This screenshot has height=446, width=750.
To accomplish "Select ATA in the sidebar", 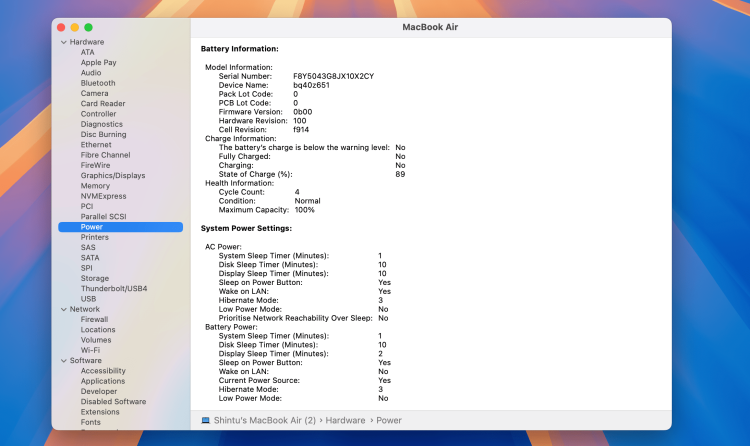I will 88,52.
